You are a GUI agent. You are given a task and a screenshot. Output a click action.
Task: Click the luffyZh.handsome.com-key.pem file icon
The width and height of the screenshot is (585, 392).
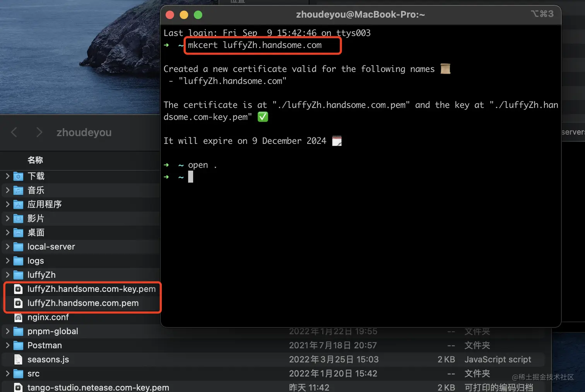tap(18, 289)
